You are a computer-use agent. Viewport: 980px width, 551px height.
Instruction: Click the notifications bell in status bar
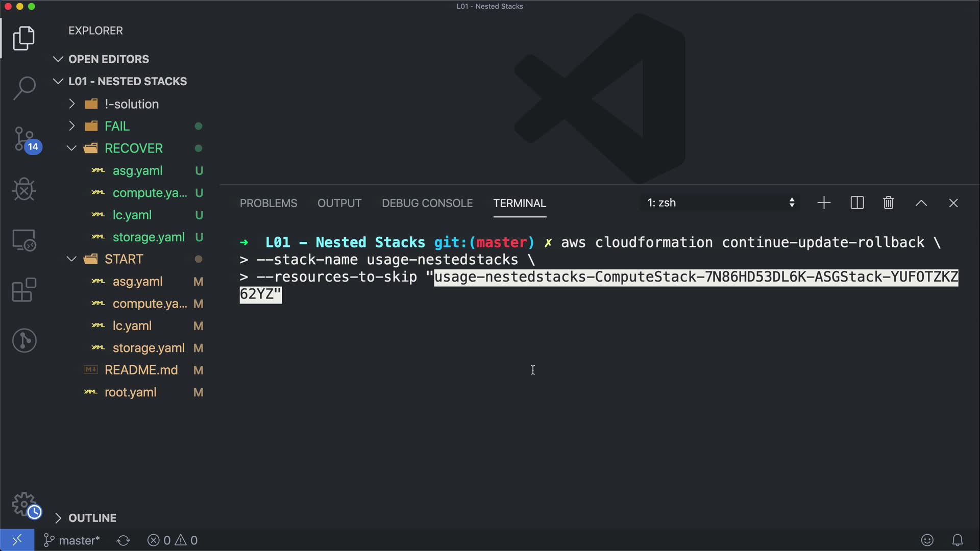[958, 540]
